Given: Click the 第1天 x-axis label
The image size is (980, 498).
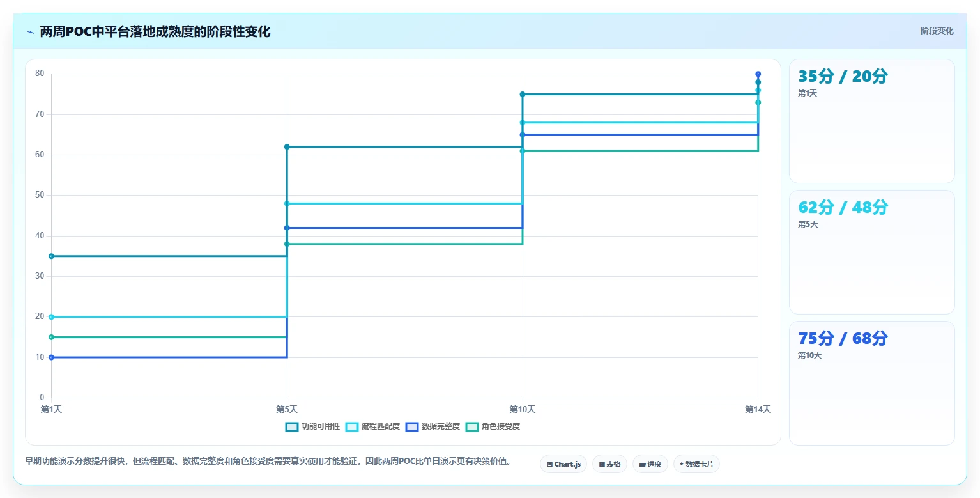Looking at the screenshot, I should 51,409.
